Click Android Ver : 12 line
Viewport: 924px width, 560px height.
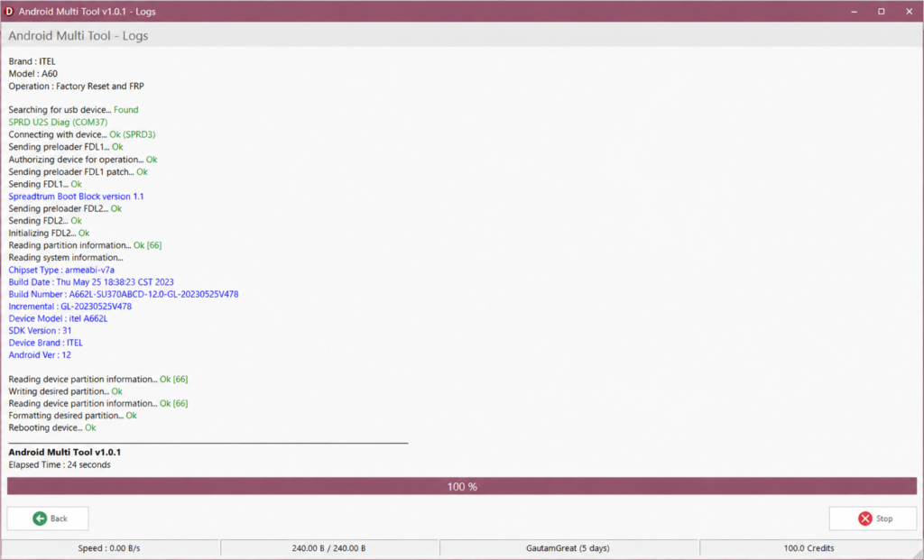pyautogui.click(x=40, y=355)
